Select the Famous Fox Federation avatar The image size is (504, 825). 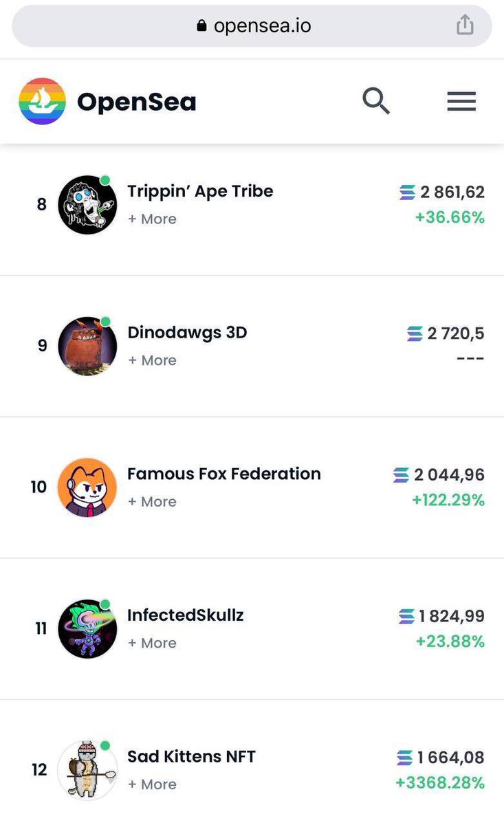pos(87,487)
